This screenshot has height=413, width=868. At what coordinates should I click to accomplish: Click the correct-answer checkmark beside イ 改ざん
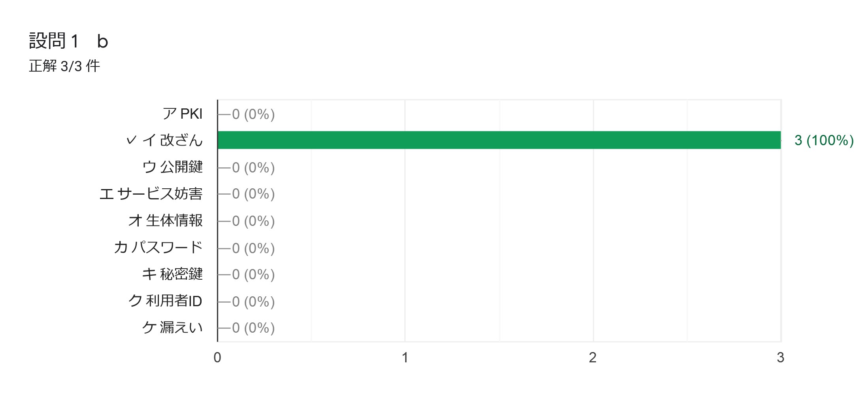[x=132, y=140]
